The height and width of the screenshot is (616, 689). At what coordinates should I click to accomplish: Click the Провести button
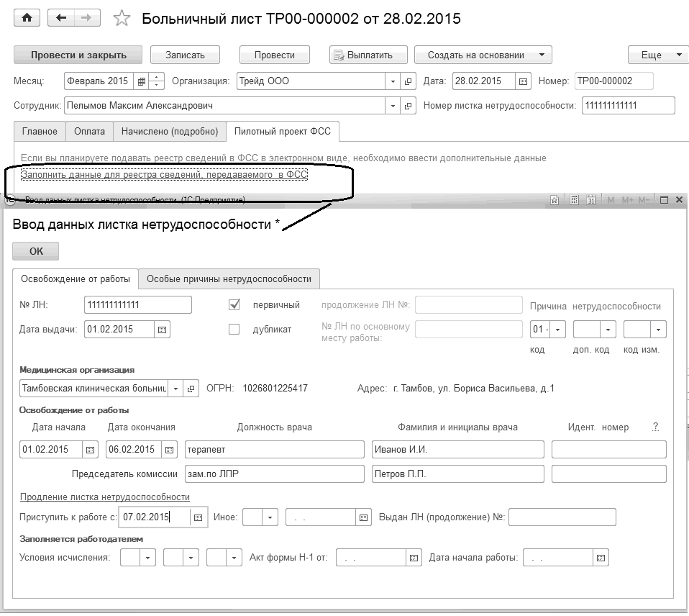pyautogui.click(x=275, y=55)
